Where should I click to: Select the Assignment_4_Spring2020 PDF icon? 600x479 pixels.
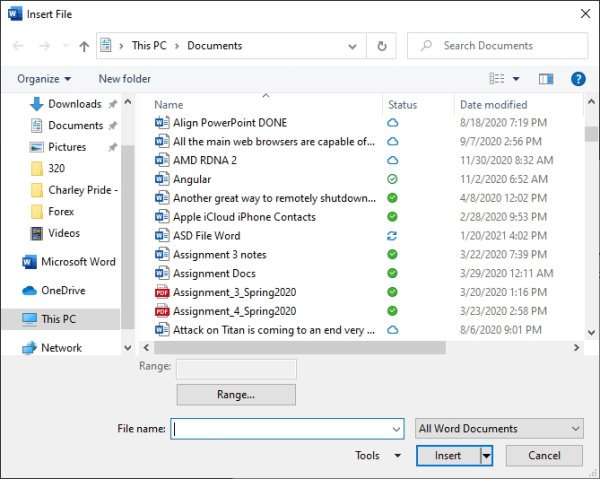[x=162, y=311]
